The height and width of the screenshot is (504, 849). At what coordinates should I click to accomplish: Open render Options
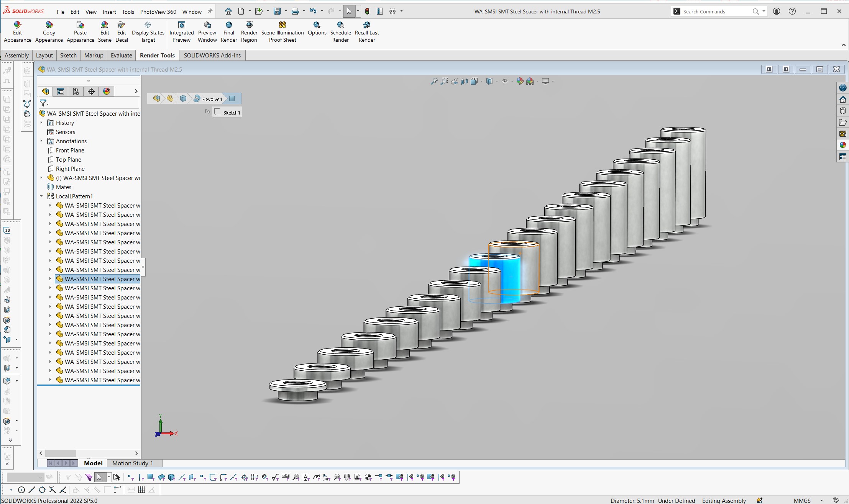point(317,29)
